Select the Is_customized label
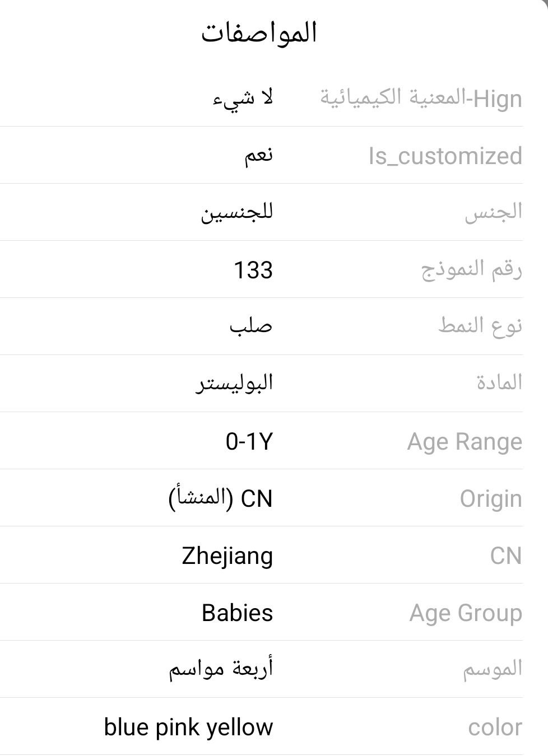This screenshot has width=548, height=756. pyautogui.click(x=445, y=156)
